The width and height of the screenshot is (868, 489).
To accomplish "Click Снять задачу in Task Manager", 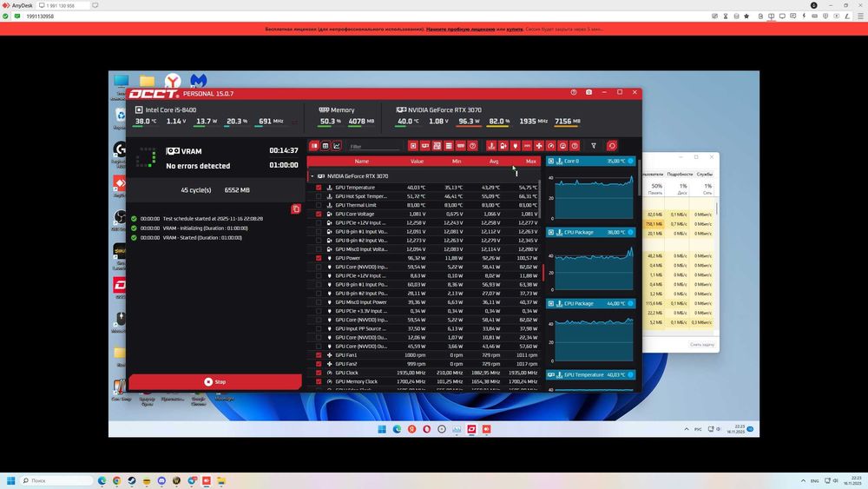I will (702, 345).
